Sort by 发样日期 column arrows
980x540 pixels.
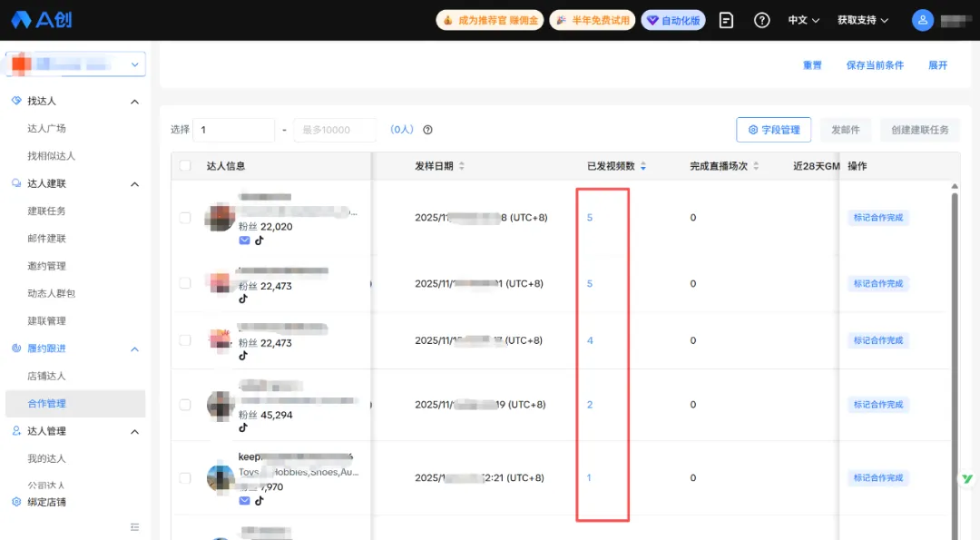[462, 166]
